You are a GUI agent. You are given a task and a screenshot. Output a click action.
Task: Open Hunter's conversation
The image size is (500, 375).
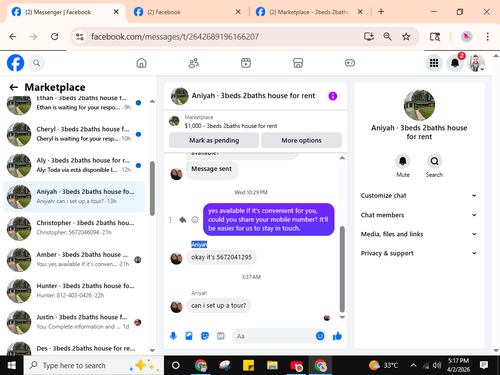74,291
